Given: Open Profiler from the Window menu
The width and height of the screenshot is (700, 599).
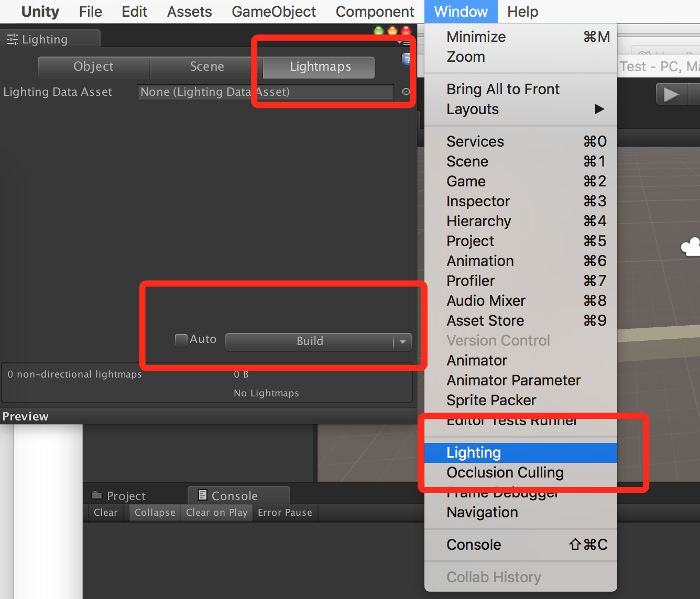Looking at the screenshot, I should (521, 281).
